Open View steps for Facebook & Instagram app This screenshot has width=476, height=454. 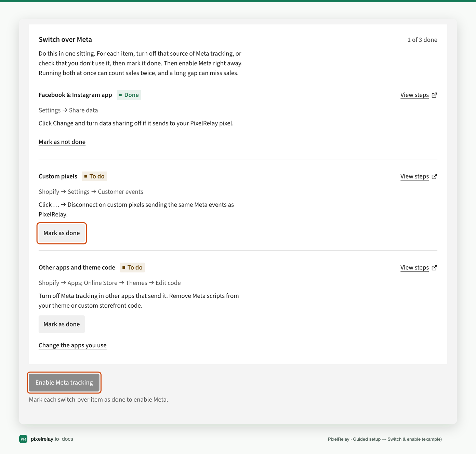[414, 95]
